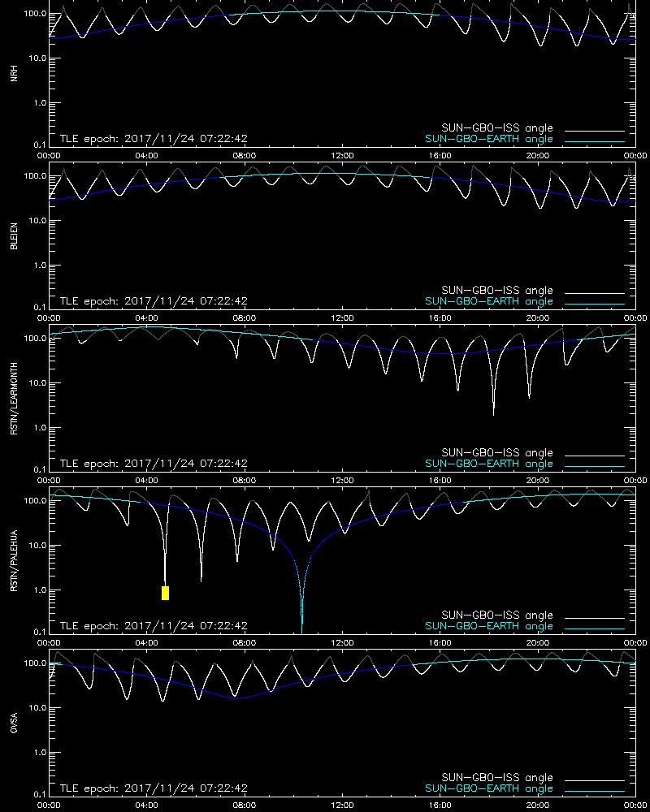Click the 100.0 y-axis value of the BLEIEN plot

[35, 176]
